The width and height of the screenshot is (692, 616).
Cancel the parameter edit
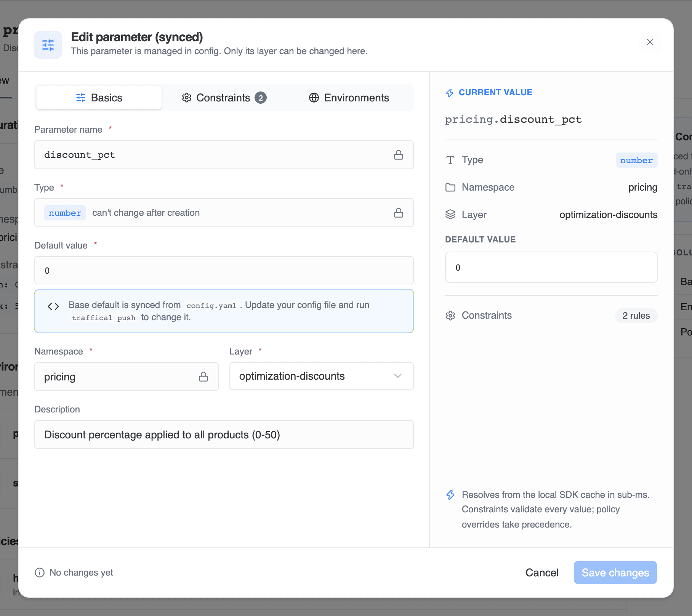(542, 573)
